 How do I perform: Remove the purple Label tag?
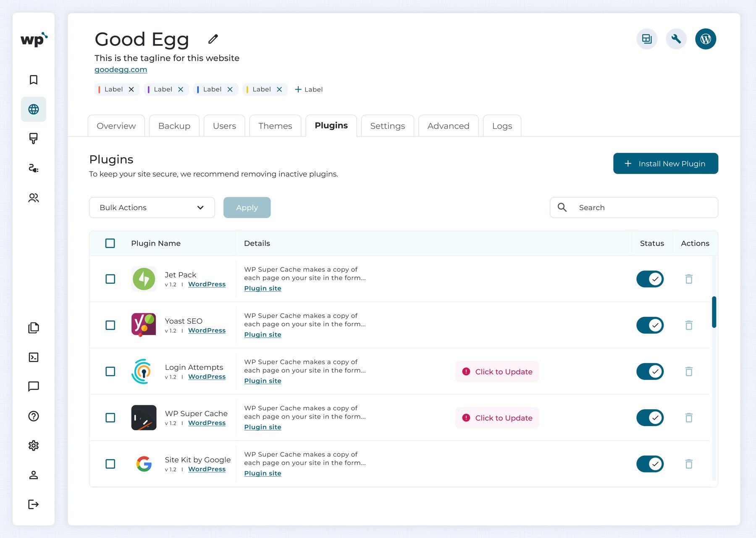pyautogui.click(x=181, y=90)
